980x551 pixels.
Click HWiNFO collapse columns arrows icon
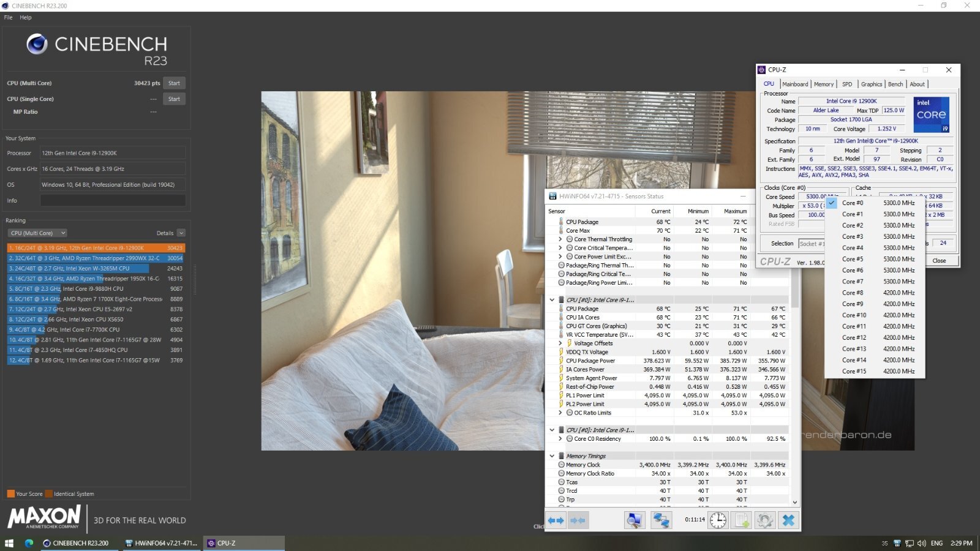[578, 520]
